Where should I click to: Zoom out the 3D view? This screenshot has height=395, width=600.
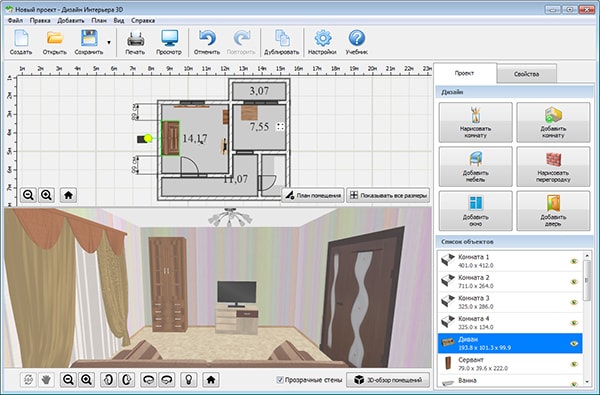click(68, 380)
